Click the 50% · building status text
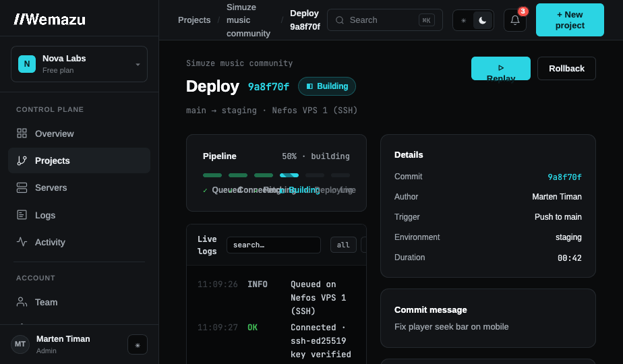Image resolution: width=623 pixels, height=364 pixels. (316, 156)
